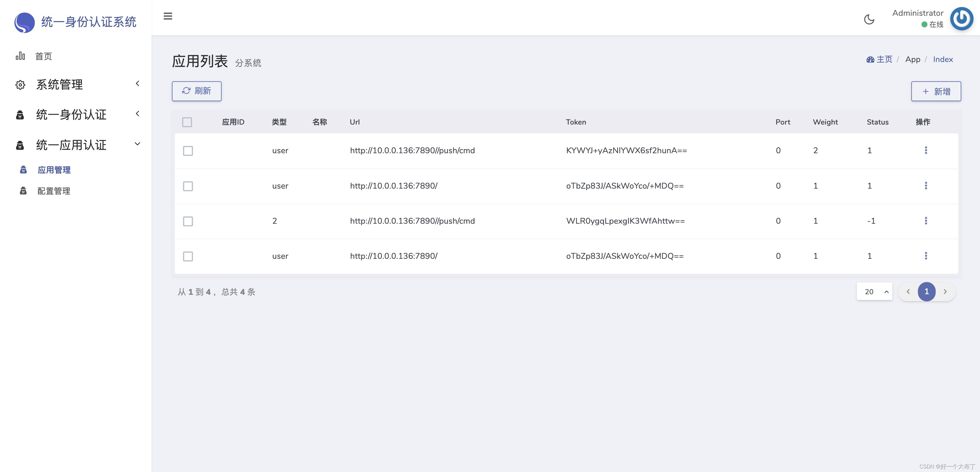The image size is (980, 472).
Task: Select 配置管理 submenu item
Action: coord(54,191)
